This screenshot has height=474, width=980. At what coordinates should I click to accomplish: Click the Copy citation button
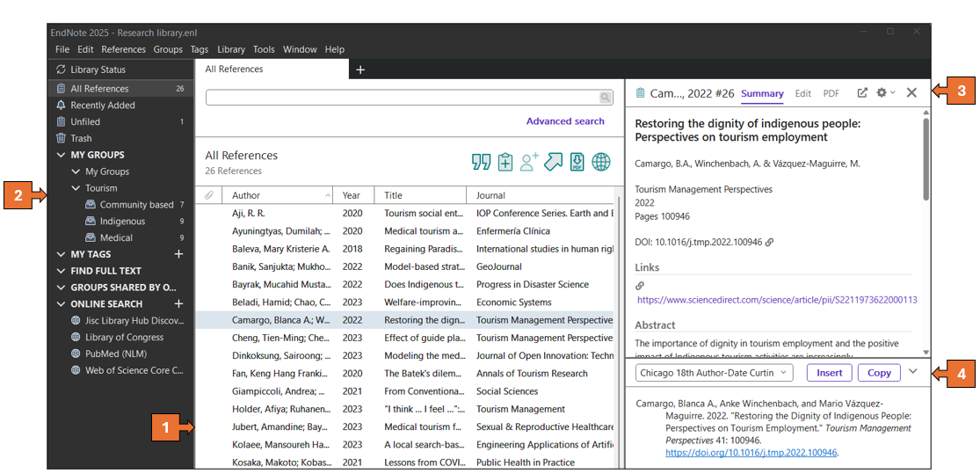click(879, 373)
